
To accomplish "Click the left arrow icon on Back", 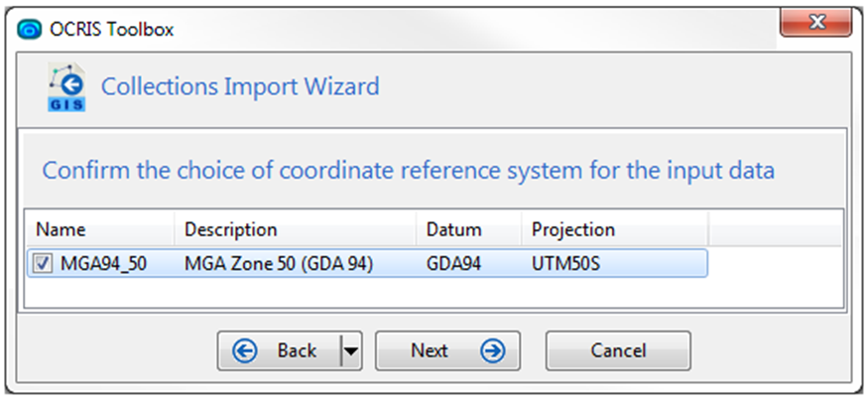I will coord(244,351).
